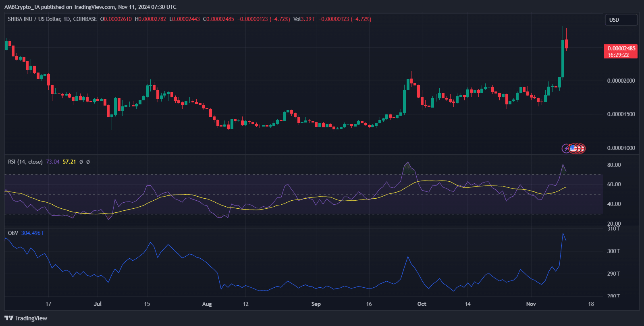Click the 300T OBV axis label
The height and width of the screenshot is (326, 644).
(613, 251)
